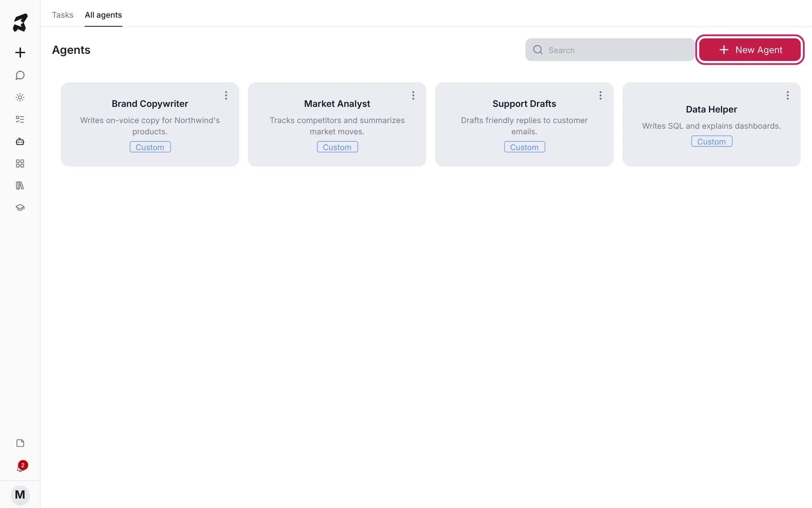Image resolution: width=812 pixels, height=508 pixels.
Task: Open the chat bubble icon in sidebar
Action: (x=20, y=75)
